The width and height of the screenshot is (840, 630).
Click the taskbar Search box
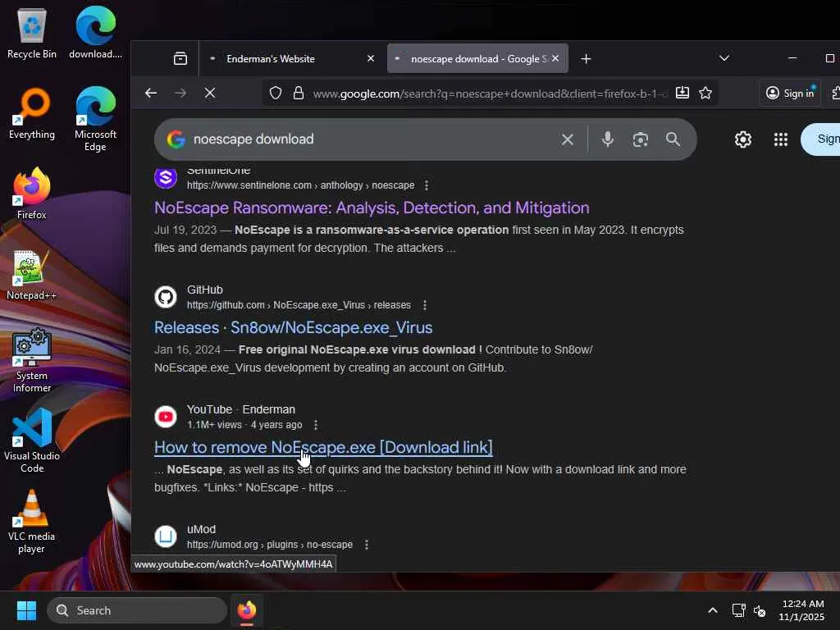pyautogui.click(x=137, y=610)
